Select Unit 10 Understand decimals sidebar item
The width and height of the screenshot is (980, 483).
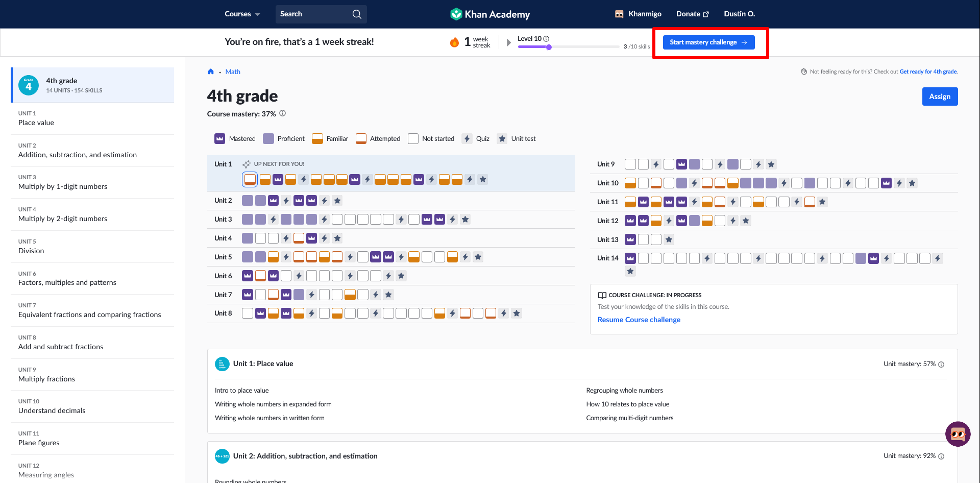coord(92,406)
